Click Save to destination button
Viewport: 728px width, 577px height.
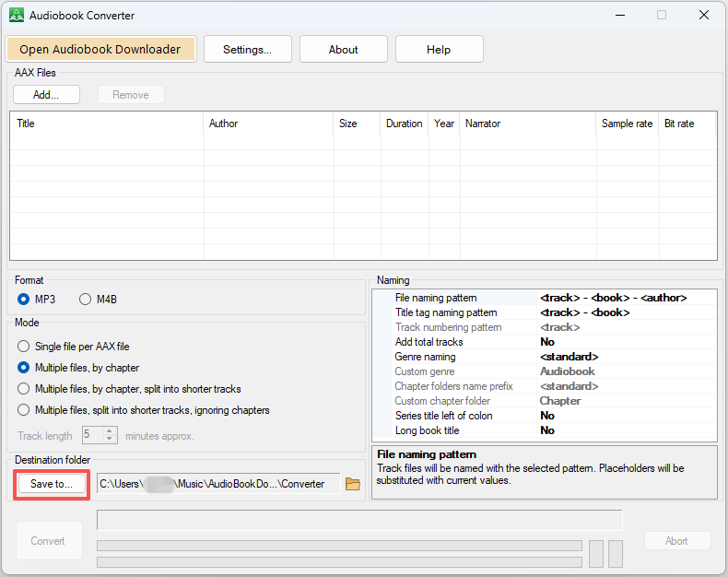click(52, 484)
